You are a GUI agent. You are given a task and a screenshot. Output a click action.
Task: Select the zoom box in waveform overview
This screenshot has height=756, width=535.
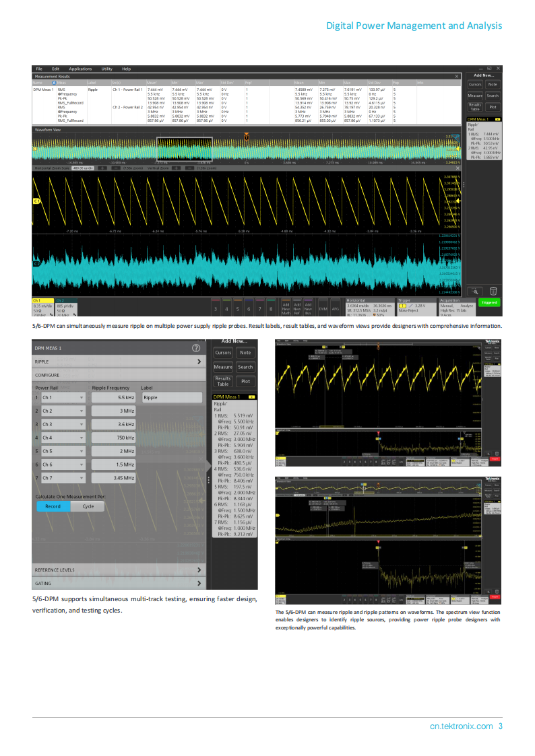coord(184,149)
